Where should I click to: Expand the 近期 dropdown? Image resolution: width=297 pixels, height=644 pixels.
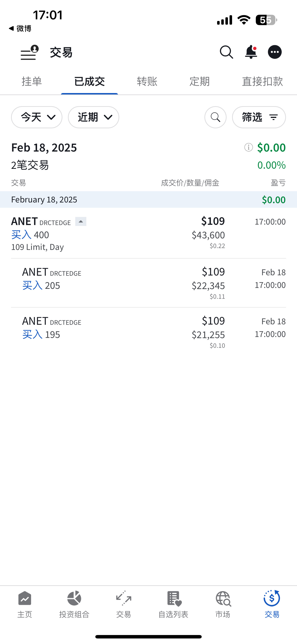[93, 117]
